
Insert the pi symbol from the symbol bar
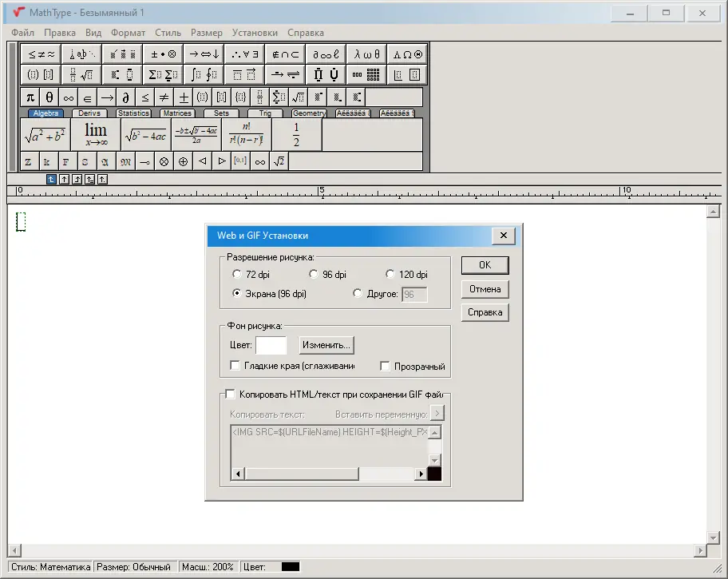(29, 97)
